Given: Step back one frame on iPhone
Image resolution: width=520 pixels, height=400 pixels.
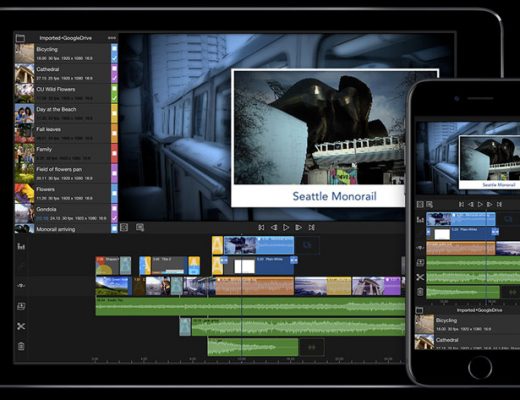Looking at the screenshot, I should tap(471, 204).
